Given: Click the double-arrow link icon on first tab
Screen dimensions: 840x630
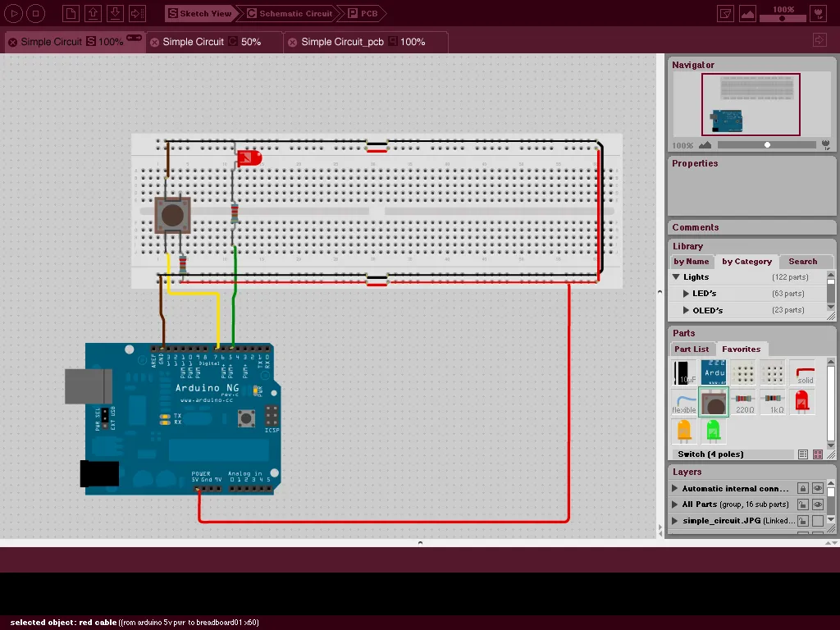Looking at the screenshot, I should [x=134, y=38].
